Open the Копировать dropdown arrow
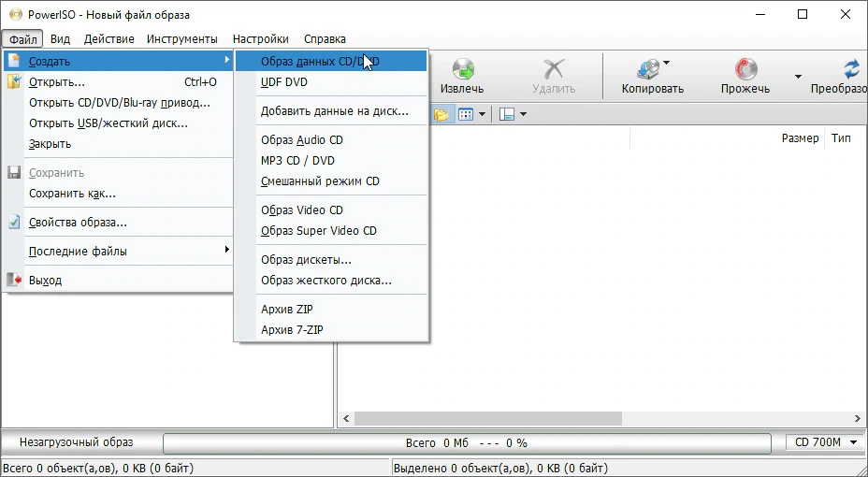 point(667,63)
